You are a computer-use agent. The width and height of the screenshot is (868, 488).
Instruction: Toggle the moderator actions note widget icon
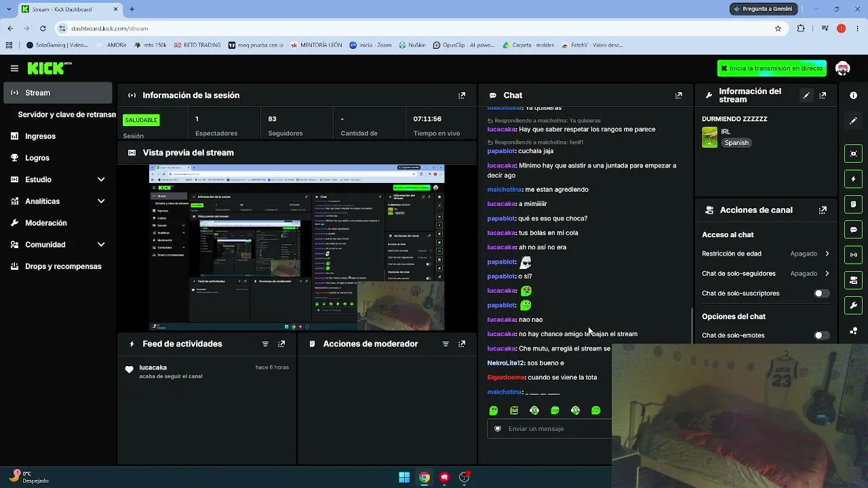[854, 204]
